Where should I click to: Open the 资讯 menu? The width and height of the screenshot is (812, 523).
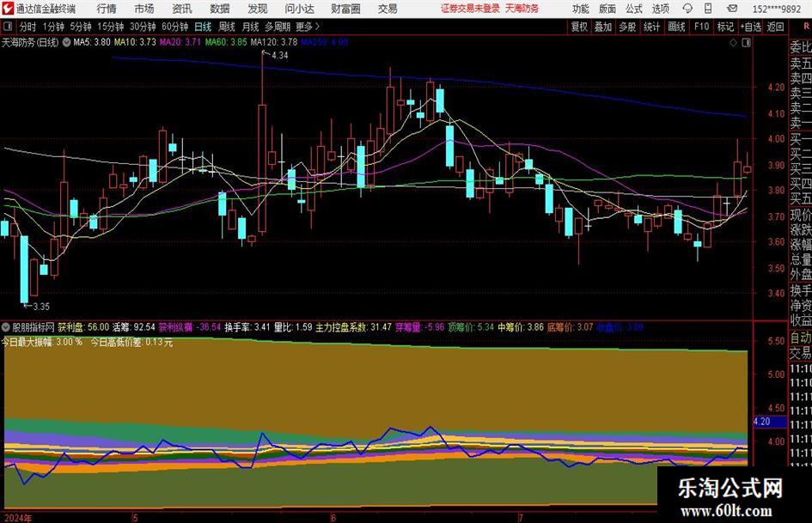[182, 9]
